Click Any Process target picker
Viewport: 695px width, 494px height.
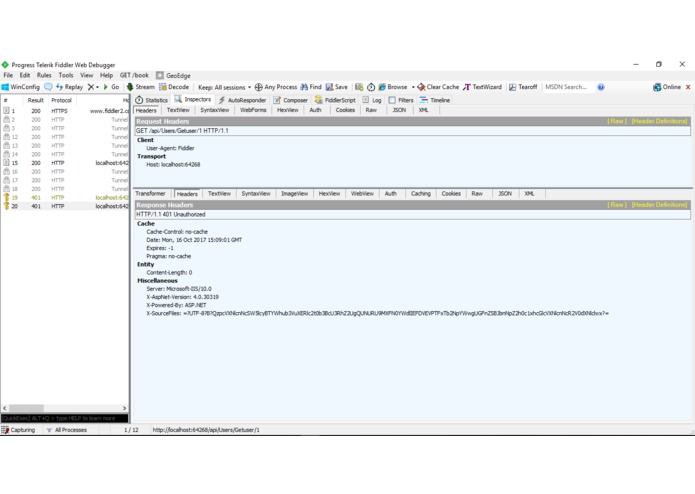276,87
